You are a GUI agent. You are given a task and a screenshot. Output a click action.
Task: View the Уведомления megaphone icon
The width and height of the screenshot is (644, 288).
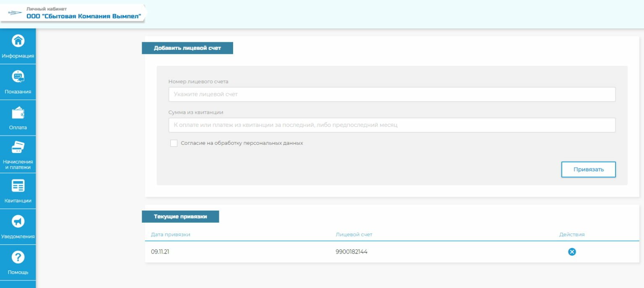point(18,221)
